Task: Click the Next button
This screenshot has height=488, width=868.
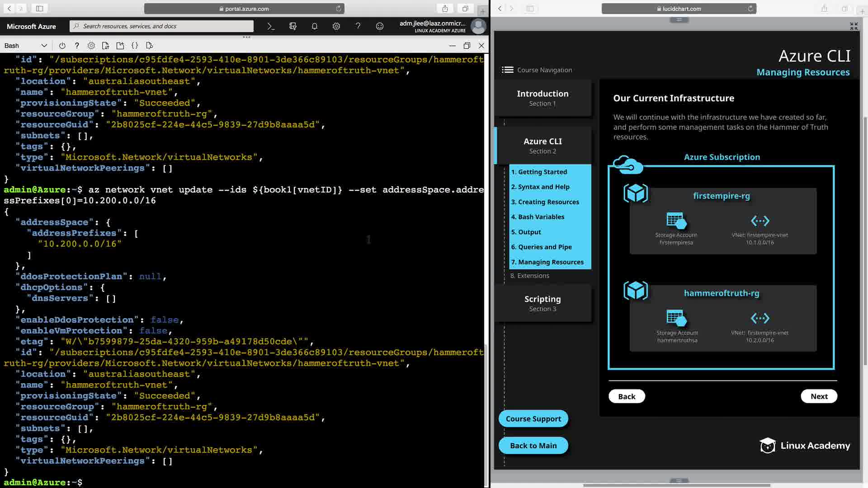Action: pos(819,396)
